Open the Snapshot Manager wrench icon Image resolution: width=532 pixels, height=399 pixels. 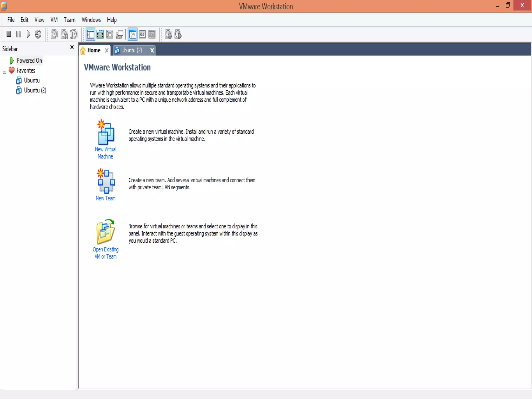tap(74, 34)
